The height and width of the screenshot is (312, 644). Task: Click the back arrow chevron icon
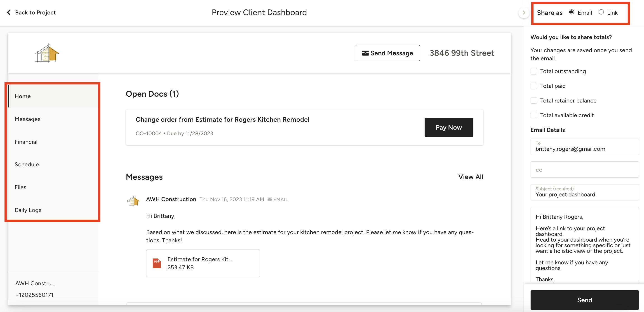point(9,12)
